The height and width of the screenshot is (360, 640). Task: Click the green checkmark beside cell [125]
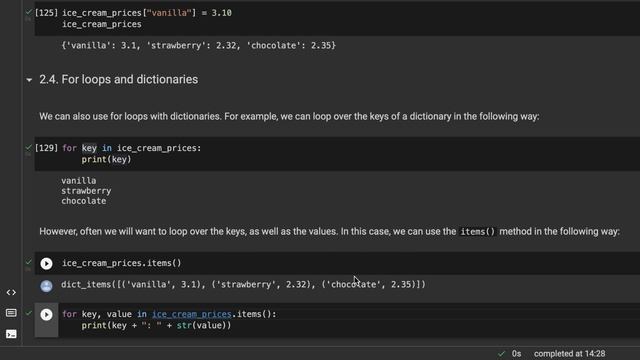tap(29, 12)
